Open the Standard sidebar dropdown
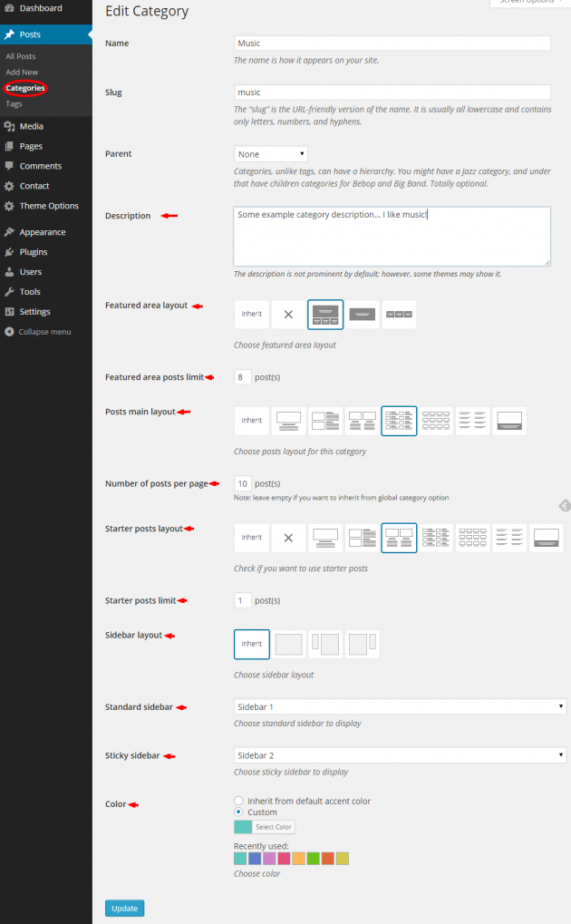571x924 pixels. click(400, 706)
